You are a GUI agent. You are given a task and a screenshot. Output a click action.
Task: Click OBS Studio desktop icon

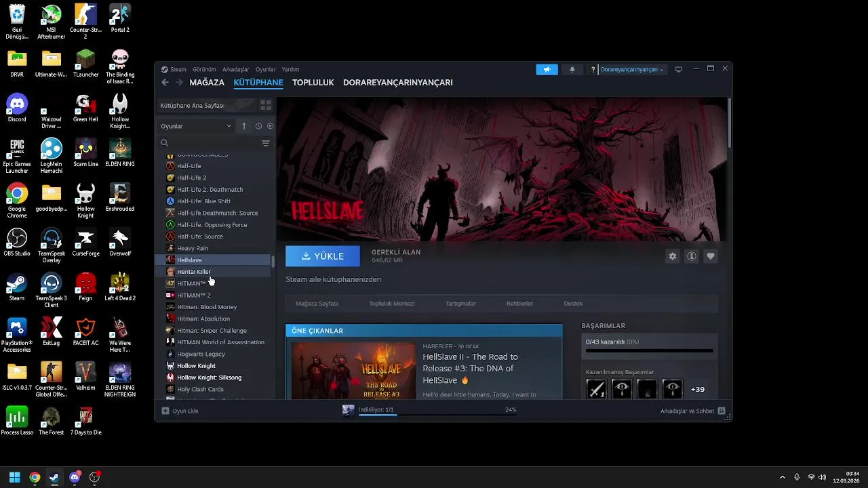click(17, 243)
